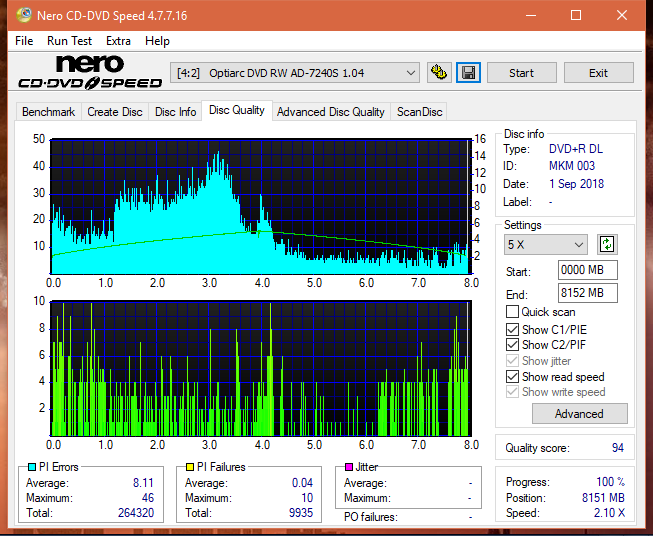Toggle Show read speed checkbox
653x536 pixels.
click(x=512, y=376)
